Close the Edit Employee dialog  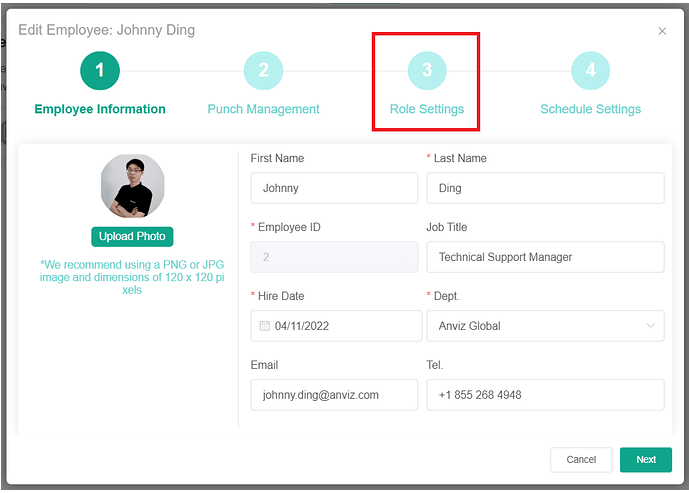(662, 31)
